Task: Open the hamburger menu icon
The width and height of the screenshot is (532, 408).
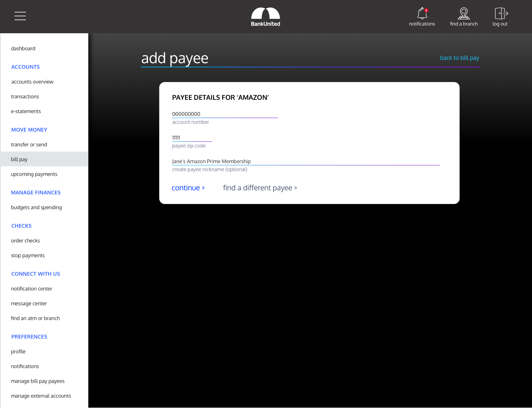Action: [20, 16]
